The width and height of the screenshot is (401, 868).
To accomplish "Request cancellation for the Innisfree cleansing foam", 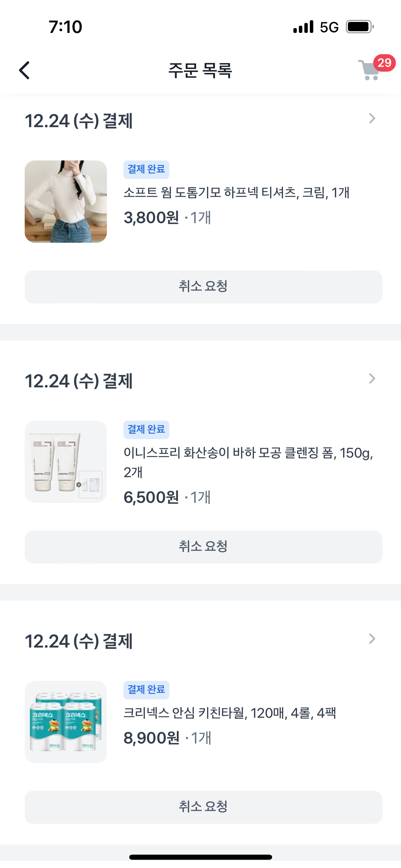I will [203, 547].
